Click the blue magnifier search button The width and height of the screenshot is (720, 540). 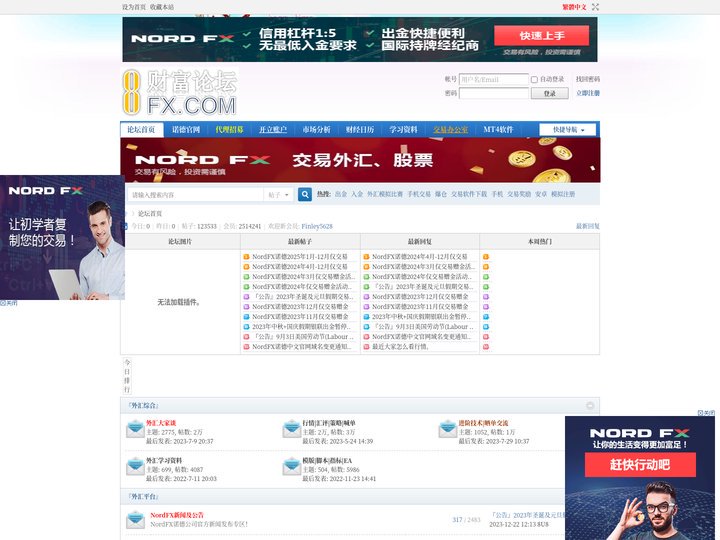pos(305,194)
